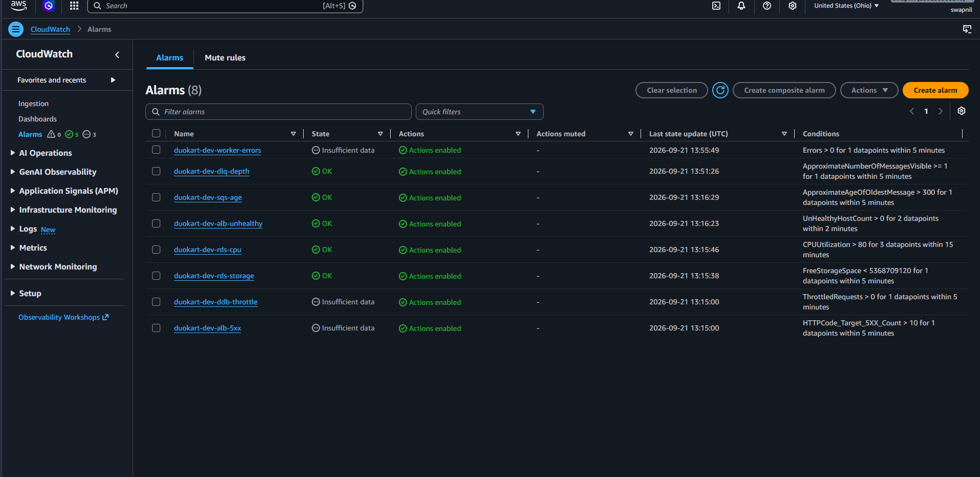Screen dimensions: 980x477
Task: Open the panel icon below the username
Action: click(967, 29)
